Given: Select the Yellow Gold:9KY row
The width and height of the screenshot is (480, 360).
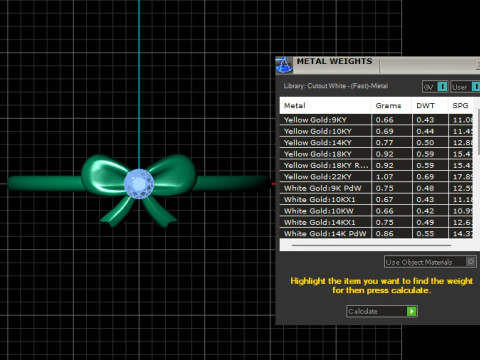Looking at the screenshot, I should click(x=376, y=120).
